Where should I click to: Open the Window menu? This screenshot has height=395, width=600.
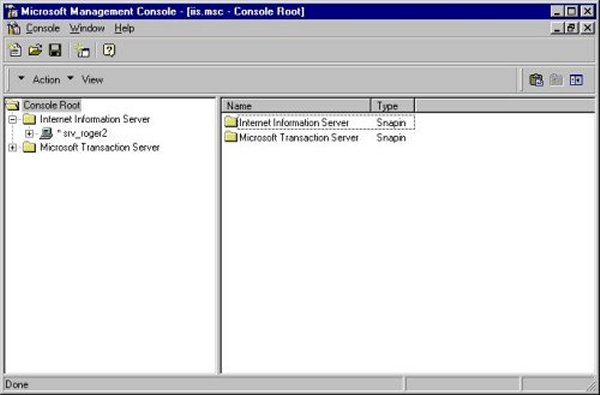(x=87, y=29)
